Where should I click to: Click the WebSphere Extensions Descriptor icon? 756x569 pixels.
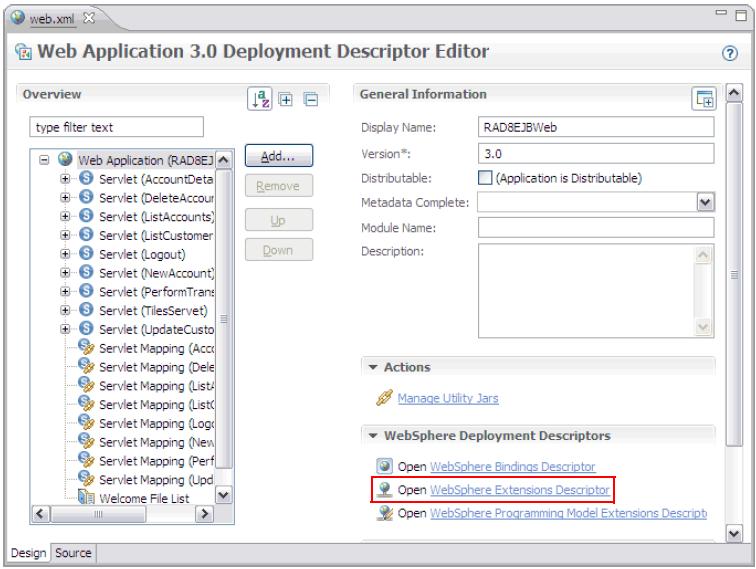(x=384, y=489)
